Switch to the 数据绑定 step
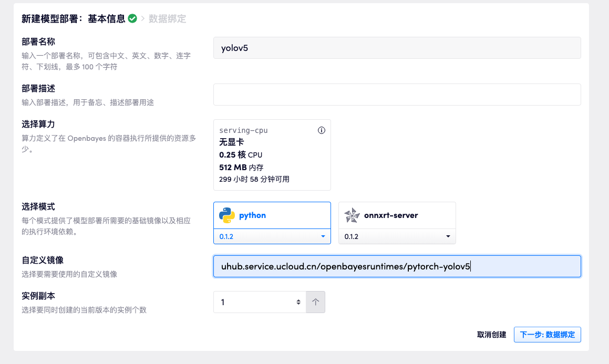Image resolution: width=609 pixels, height=364 pixels. point(167,19)
